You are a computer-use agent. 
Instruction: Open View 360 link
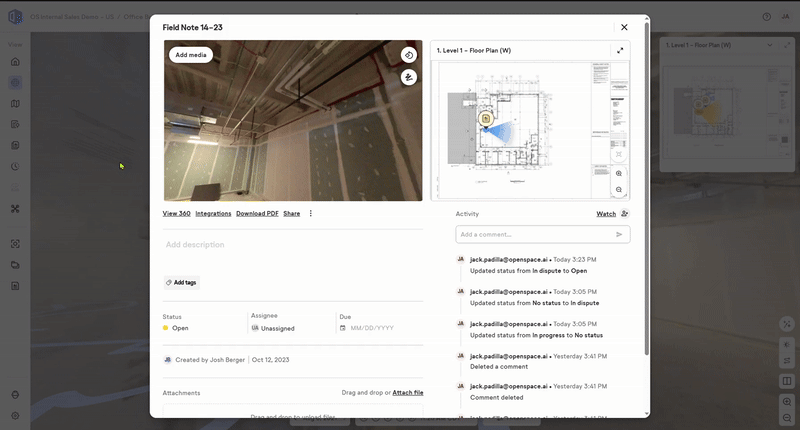coord(177,214)
